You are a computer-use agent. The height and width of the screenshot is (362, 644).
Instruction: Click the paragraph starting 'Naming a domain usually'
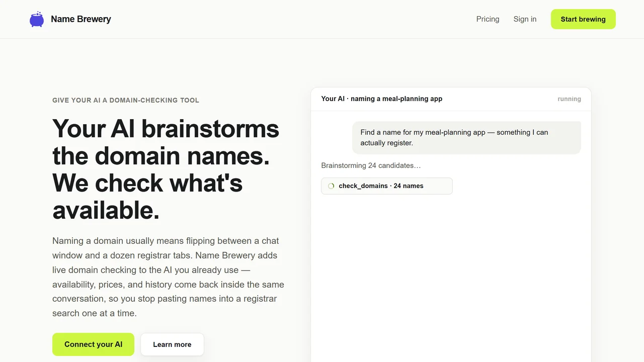pyautogui.click(x=169, y=277)
